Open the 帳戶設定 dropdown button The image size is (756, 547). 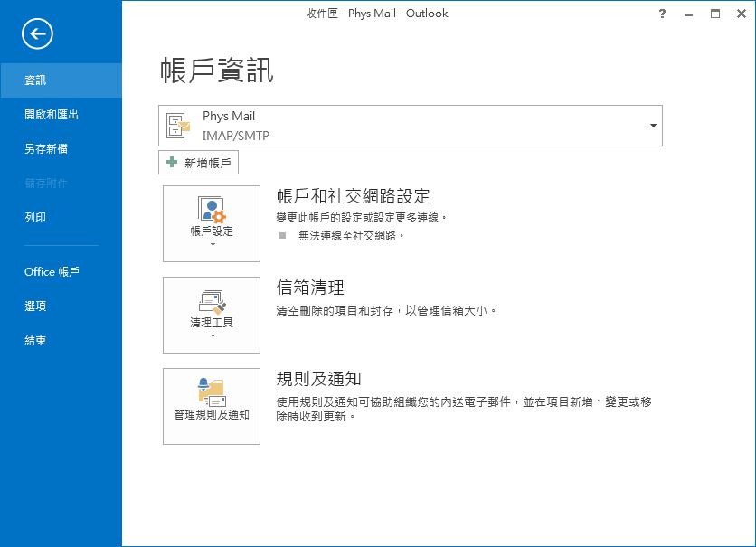tap(212, 223)
